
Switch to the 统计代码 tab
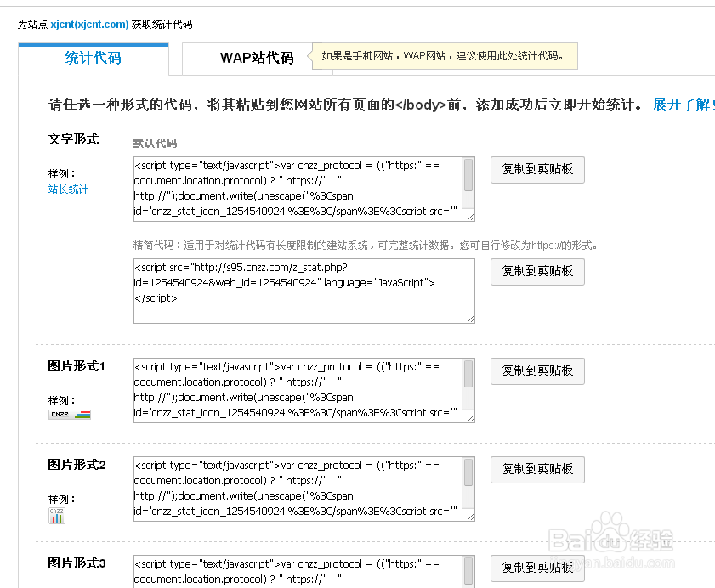point(93,59)
